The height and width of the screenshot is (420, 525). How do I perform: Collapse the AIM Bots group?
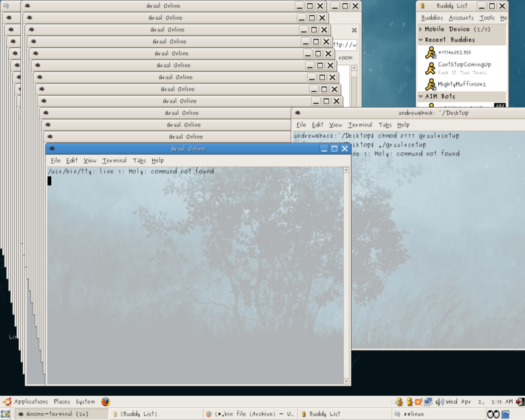421,96
